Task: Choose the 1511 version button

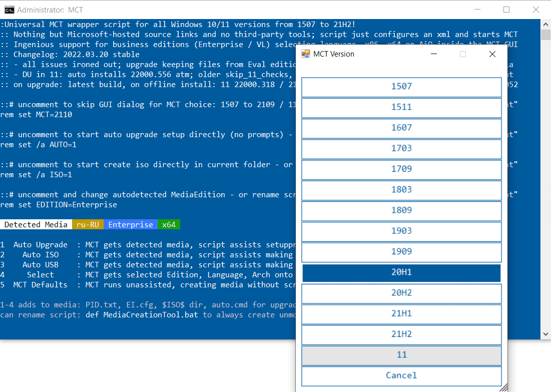Action: point(401,108)
